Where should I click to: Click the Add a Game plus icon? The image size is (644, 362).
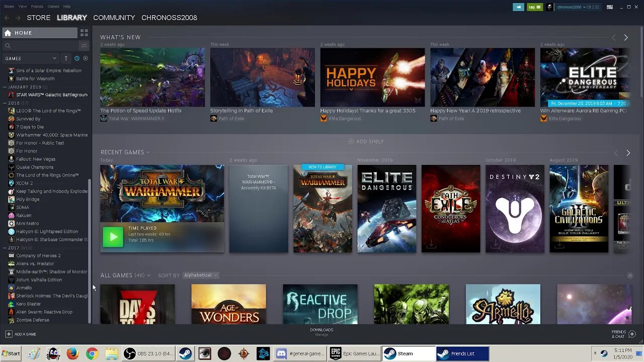pyautogui.click(x=9, y=334)
